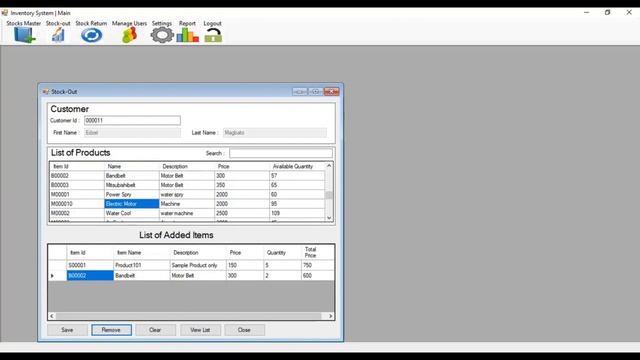This screenshot has width=640, height=360.
Task: Open the Report bar chart icon
Action: coord(187,35)
